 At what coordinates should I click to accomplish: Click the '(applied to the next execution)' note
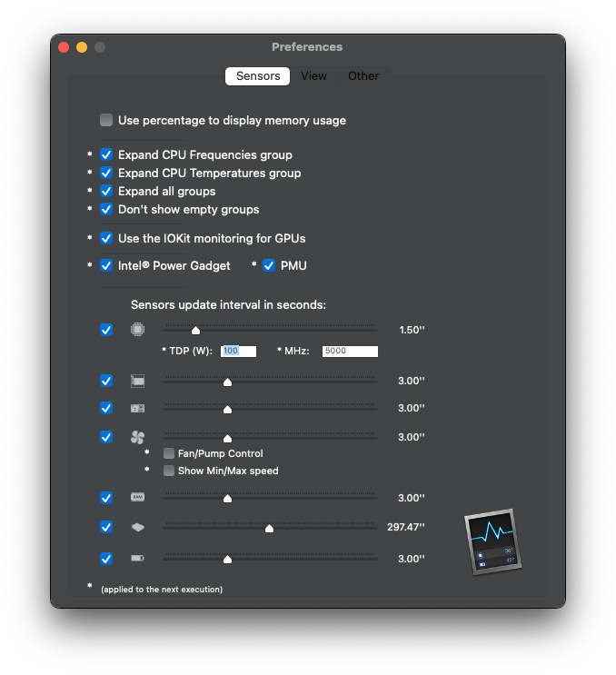(162, 590)
